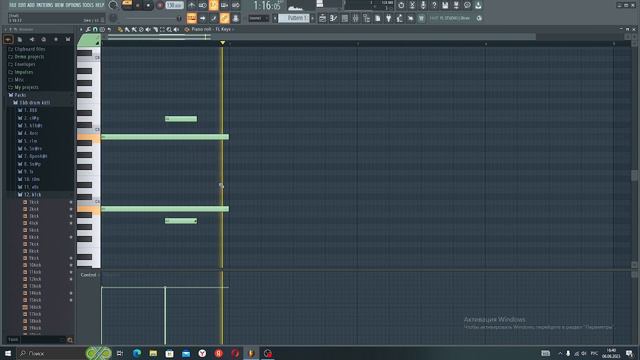
Task: Open the plugin picker plug icon
Action: pos(389,18)
